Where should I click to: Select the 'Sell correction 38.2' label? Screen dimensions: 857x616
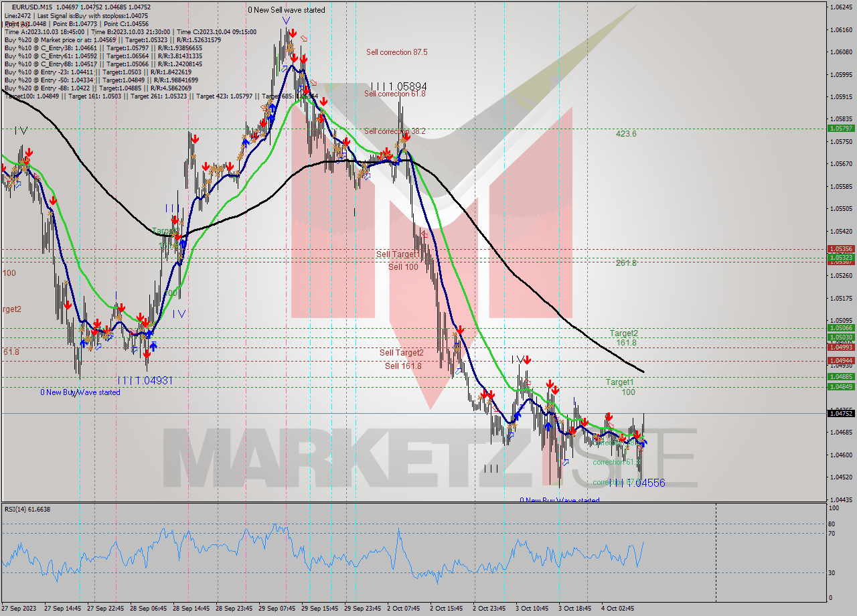394,131
